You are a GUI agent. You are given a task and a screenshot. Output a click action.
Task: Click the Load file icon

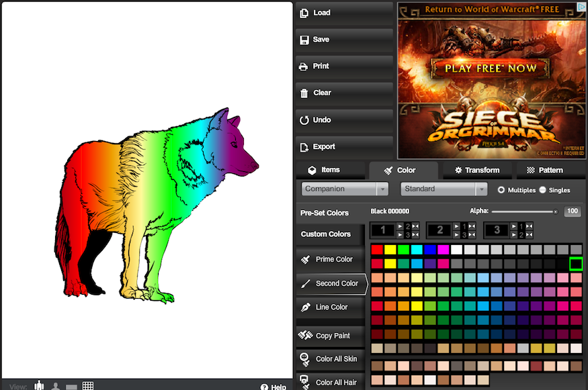point(304,13)
